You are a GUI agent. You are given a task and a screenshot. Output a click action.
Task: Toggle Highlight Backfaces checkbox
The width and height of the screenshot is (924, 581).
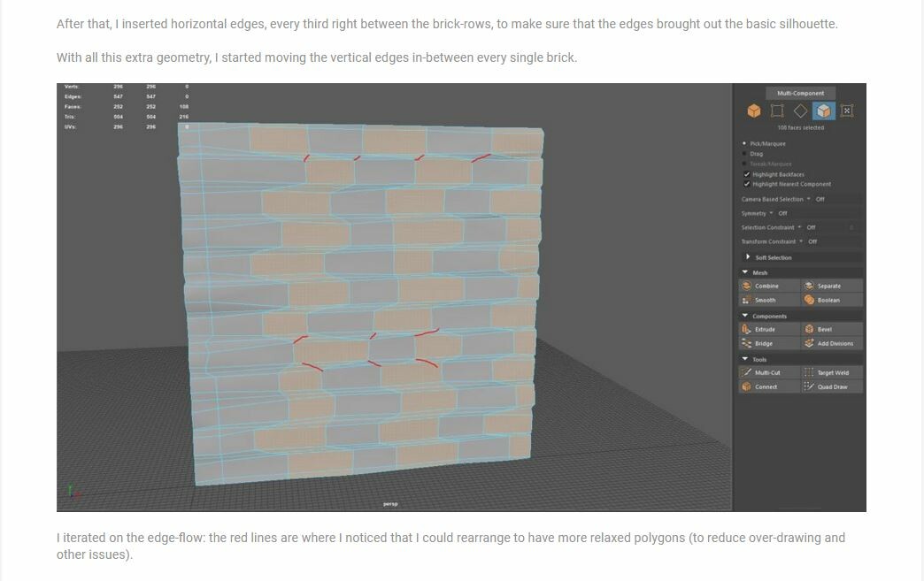pos(747,174)
